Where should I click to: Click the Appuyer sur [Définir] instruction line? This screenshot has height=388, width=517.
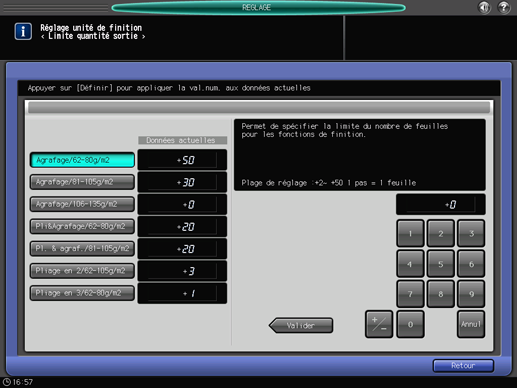pyautogui.click(x=169, y=88)
